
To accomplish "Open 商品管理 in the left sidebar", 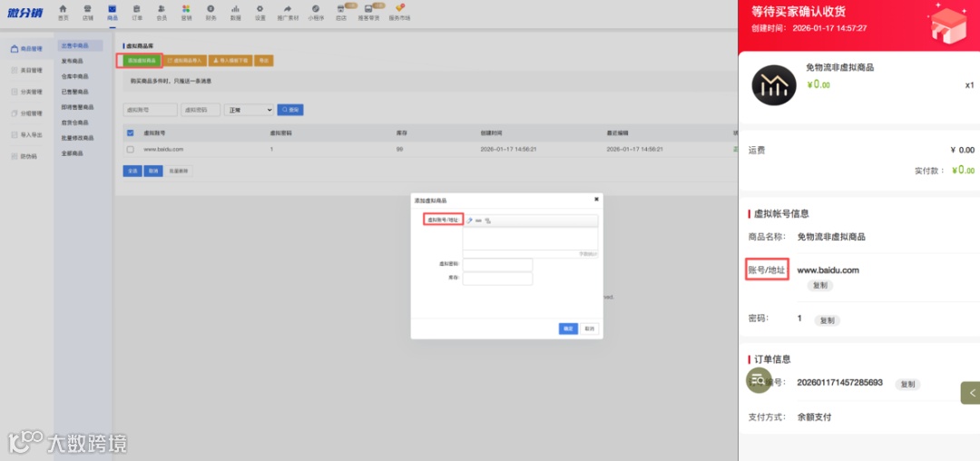I will [27, 49].
